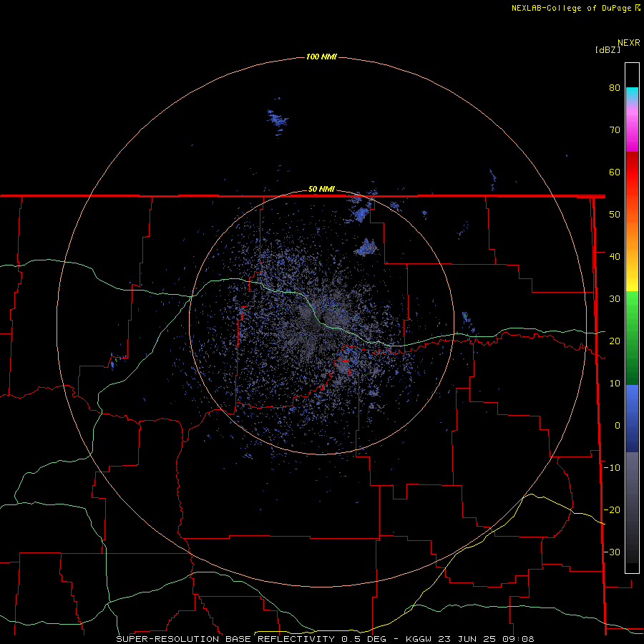644x644 pixels.
Task: Click the 70 value on the dBZ scale
Action: point(615,130)
